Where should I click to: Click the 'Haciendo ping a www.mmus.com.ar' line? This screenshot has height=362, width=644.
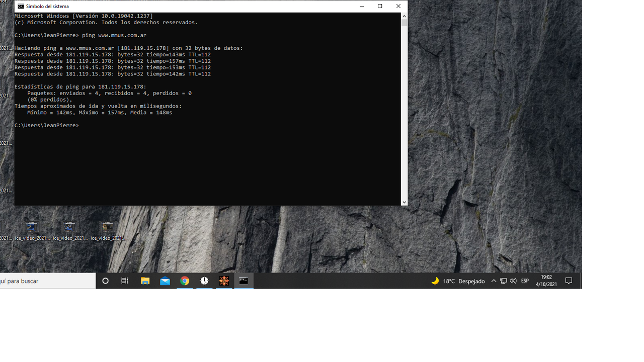[129, 48]
